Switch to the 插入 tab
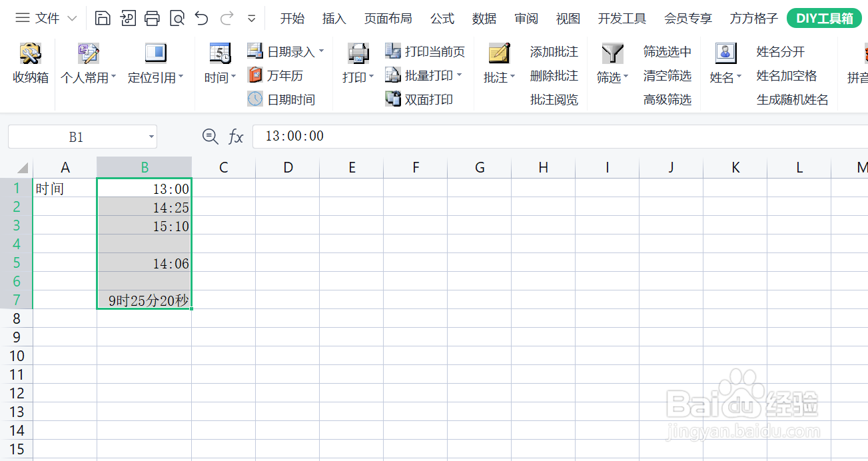Image resolution: width=868 pixels, height=461 pixels. [x=334, y=19]
